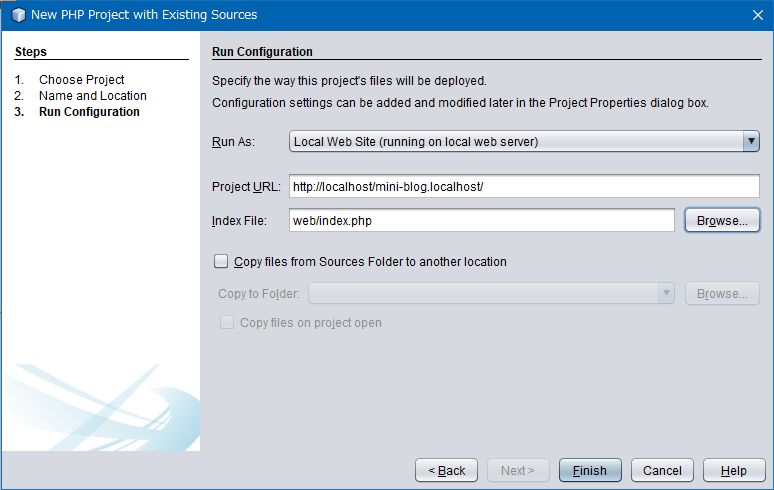Cancel the project wizard
The image size is (774, 490).
[662, 470]
